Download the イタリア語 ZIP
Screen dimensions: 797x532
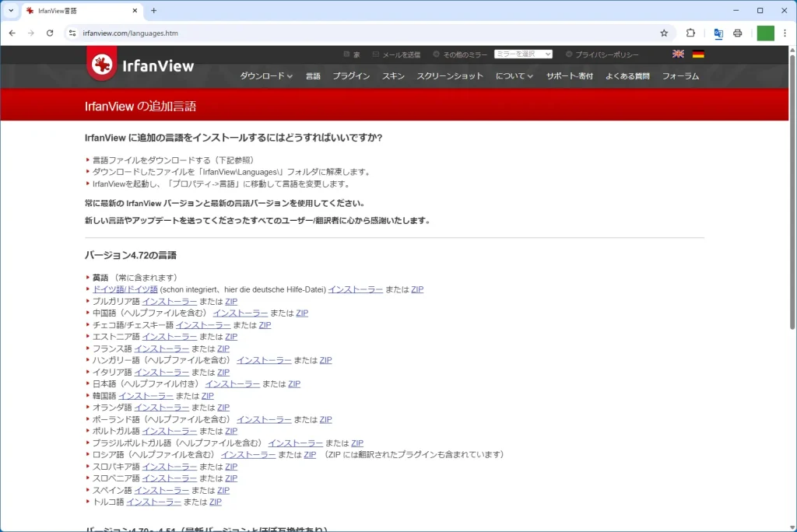[x=223, y=372]
